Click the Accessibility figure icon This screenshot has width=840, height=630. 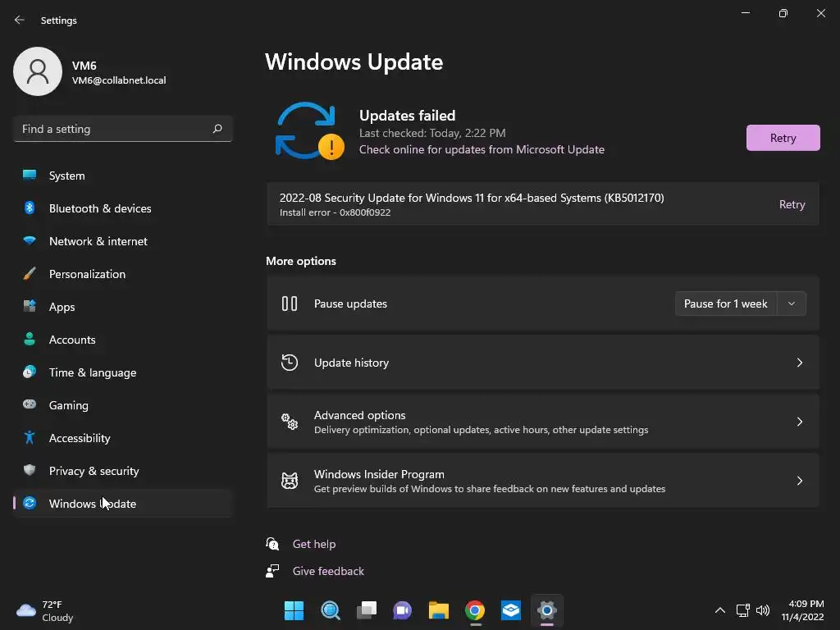(x=30, y=437)
